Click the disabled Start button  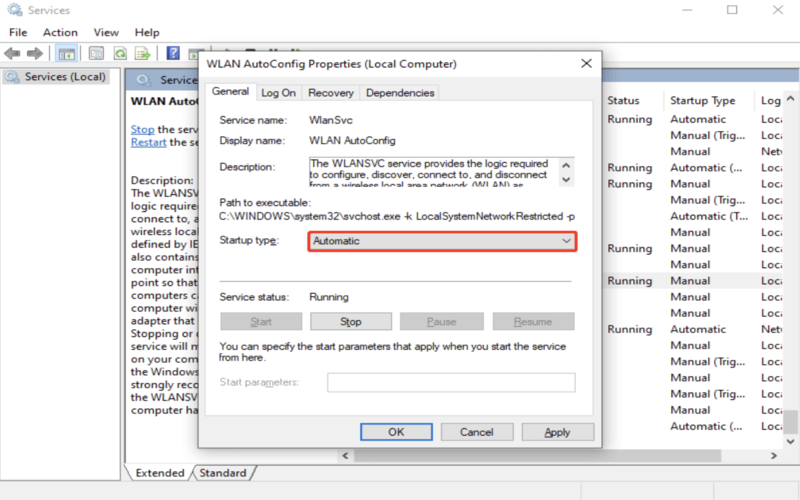tap(261, 321)
